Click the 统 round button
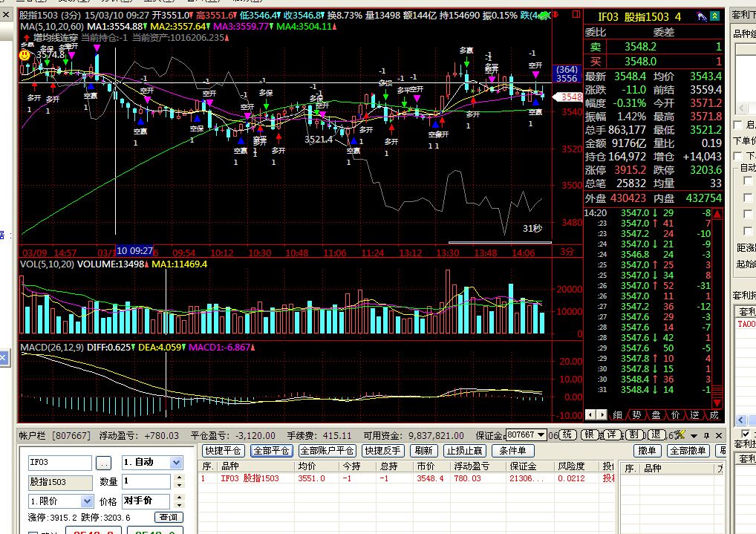The height and width of the screenshot is (534, 756). click(x=567, y=435)
